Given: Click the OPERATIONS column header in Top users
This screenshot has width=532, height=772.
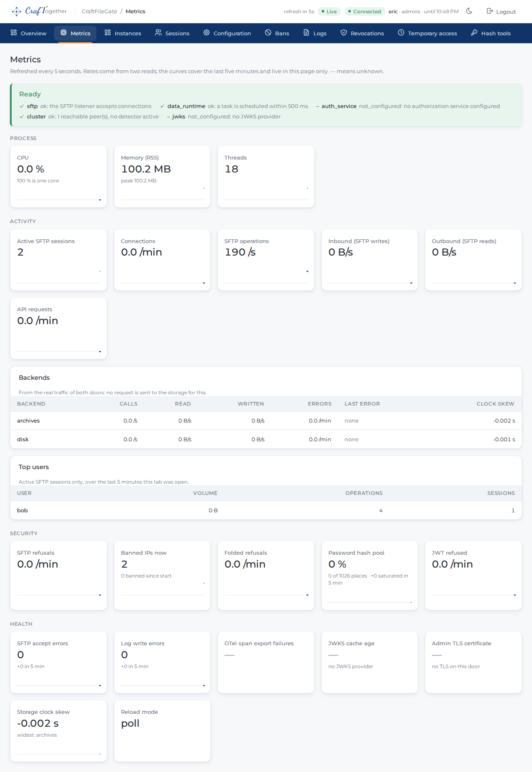Looking at the screenshot, I should (x=364, y=493).
